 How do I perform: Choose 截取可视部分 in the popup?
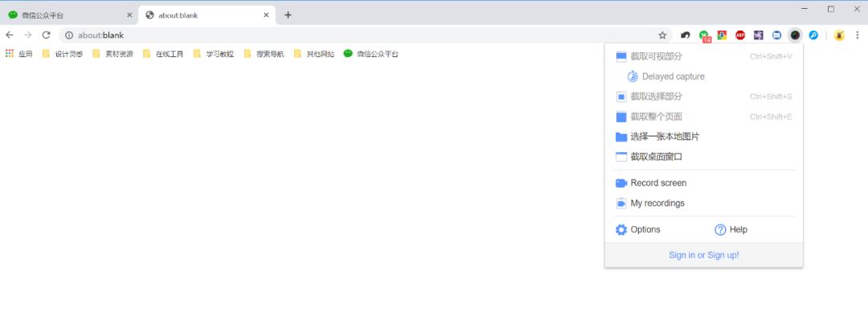(703, 56)
